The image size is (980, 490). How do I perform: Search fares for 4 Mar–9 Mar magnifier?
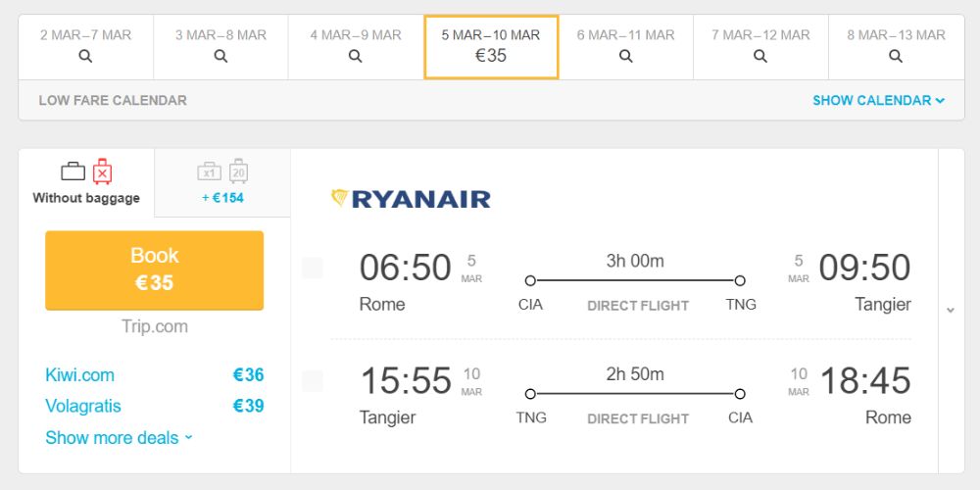356,56
